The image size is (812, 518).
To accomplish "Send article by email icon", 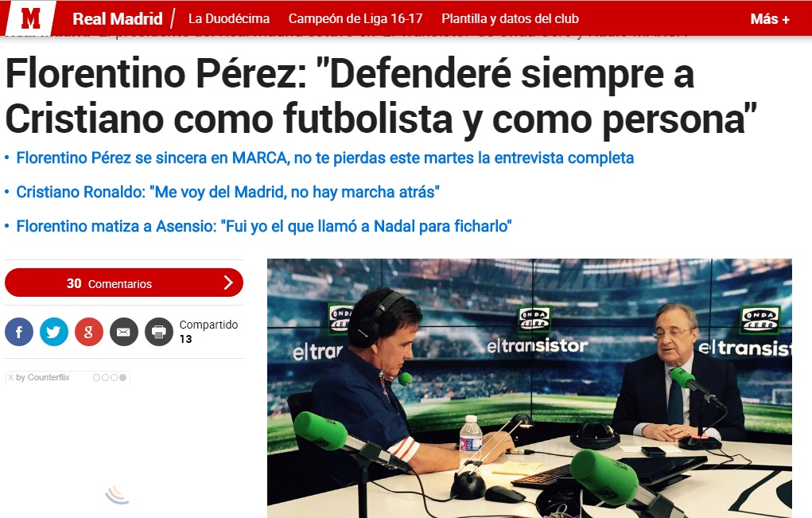I will (x=124, y=332).
